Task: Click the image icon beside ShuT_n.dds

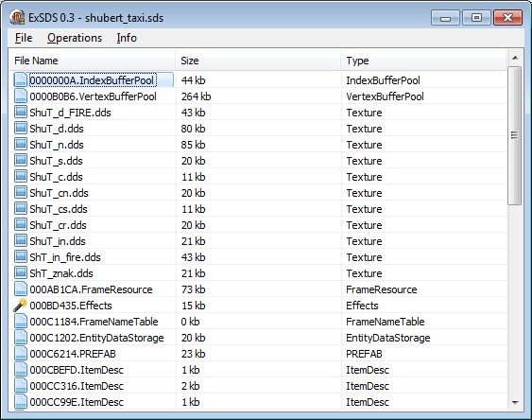Action: point(21,145)
